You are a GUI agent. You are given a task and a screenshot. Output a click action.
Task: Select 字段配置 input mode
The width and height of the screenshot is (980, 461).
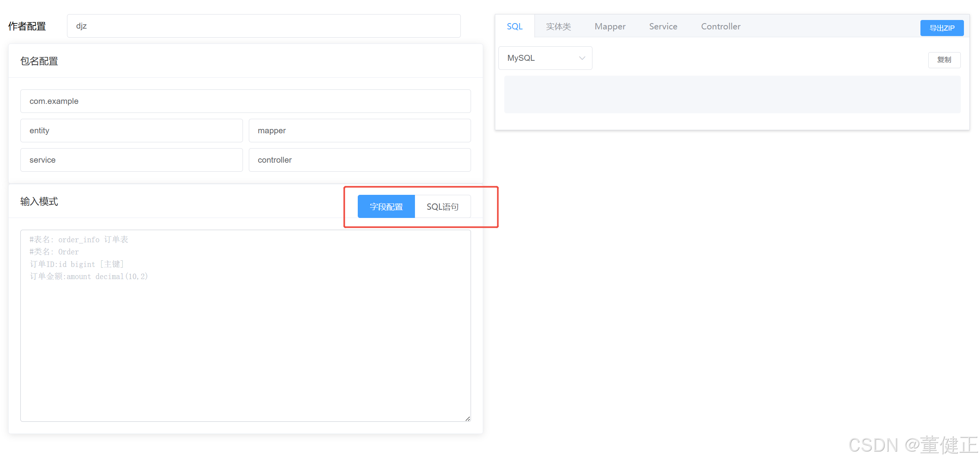pos(386,207)
